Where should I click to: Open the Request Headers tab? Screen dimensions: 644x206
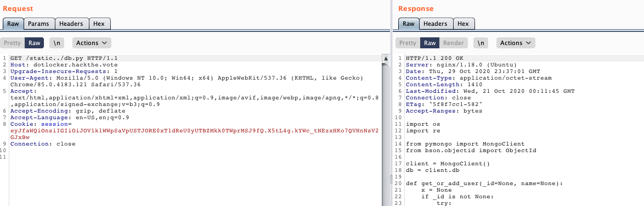[71, 24]
